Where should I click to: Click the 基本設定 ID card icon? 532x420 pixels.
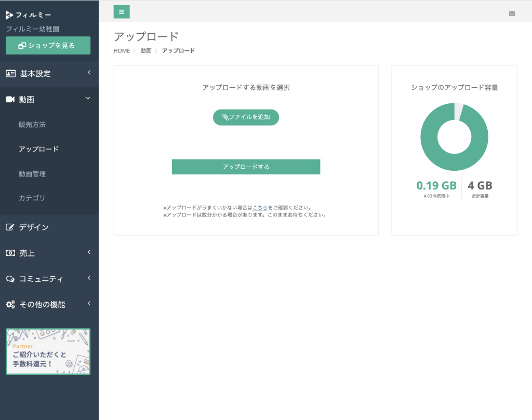(10, 74)
